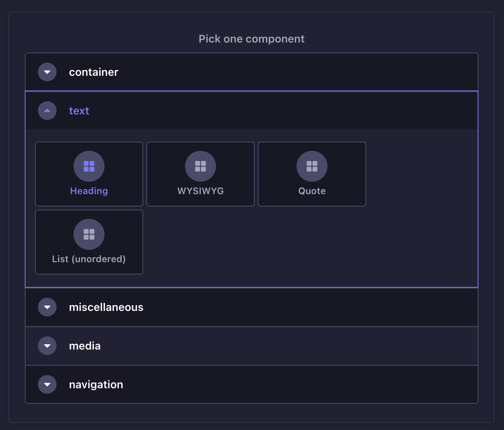504x430 pixels.
Task: Expand media using the arrow button
Action: tap(47, 346)
